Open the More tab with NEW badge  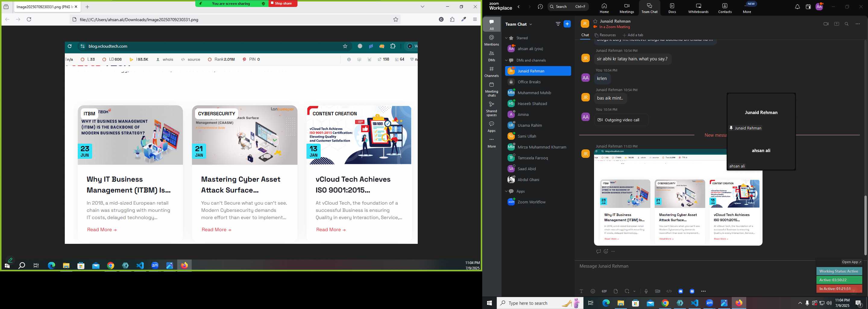coord(747,8)
